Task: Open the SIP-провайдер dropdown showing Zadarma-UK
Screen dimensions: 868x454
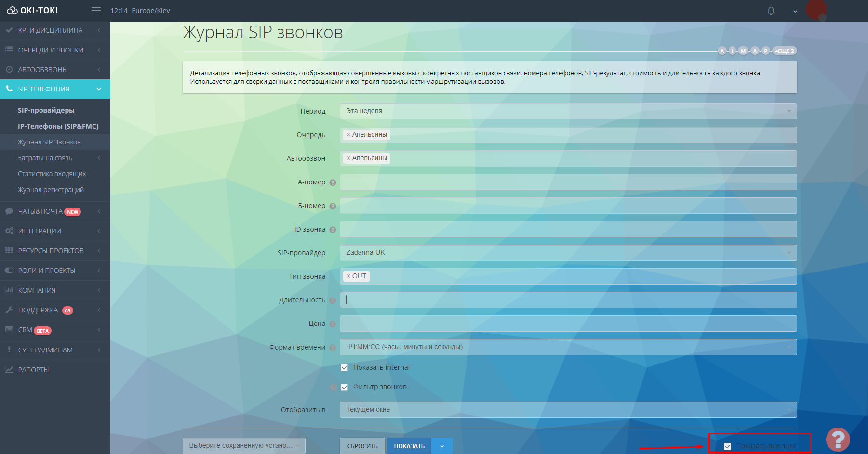Action: pos(568,253)
